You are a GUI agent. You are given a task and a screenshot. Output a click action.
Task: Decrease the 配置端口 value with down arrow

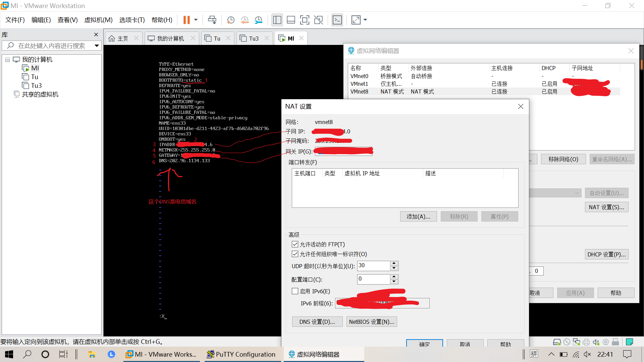(394, 282)
